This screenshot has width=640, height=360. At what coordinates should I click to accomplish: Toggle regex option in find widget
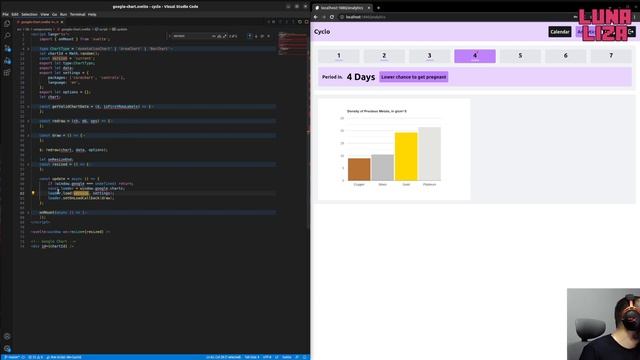[x=224, y=36]
